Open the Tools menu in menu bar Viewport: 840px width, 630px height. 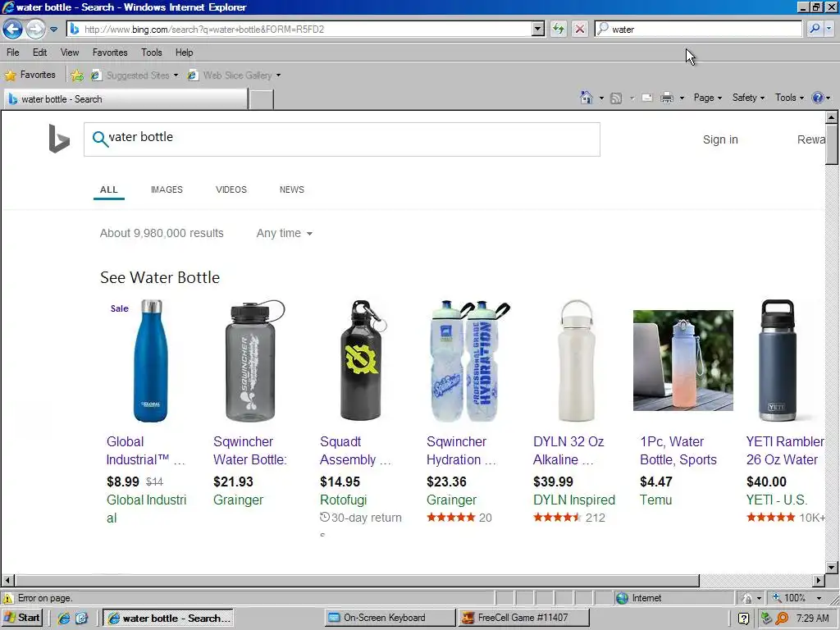click(152, 52)
